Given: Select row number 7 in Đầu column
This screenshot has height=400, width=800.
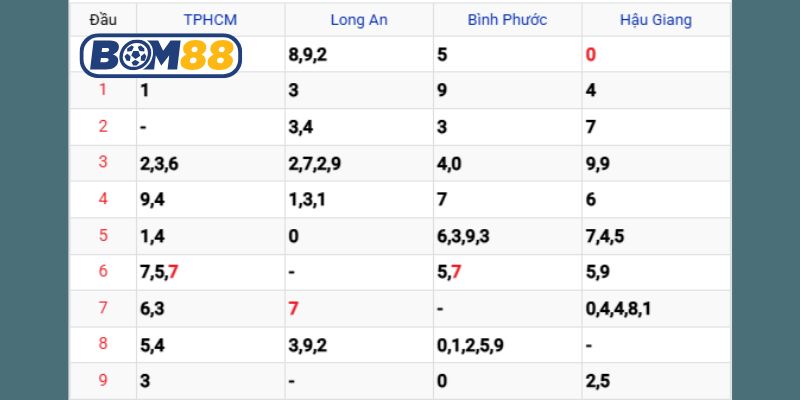Looking at the screenshot, I should (x=102, y=308).
